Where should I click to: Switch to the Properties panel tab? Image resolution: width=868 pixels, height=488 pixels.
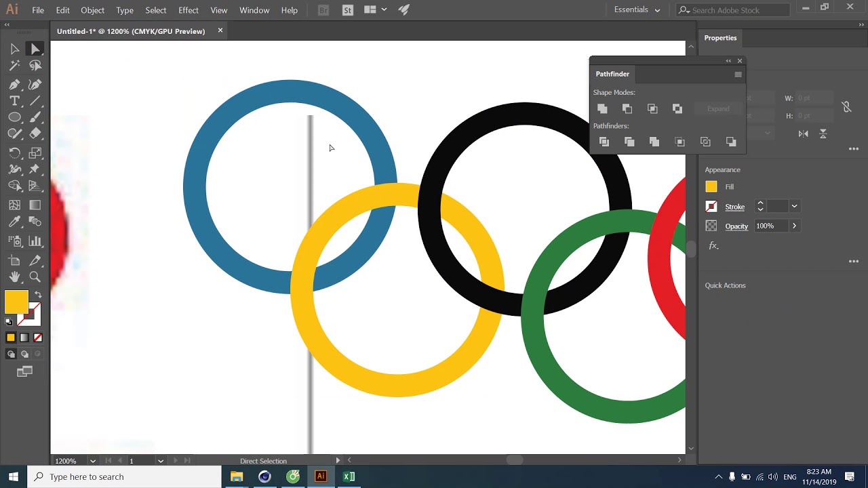(720, 38)
